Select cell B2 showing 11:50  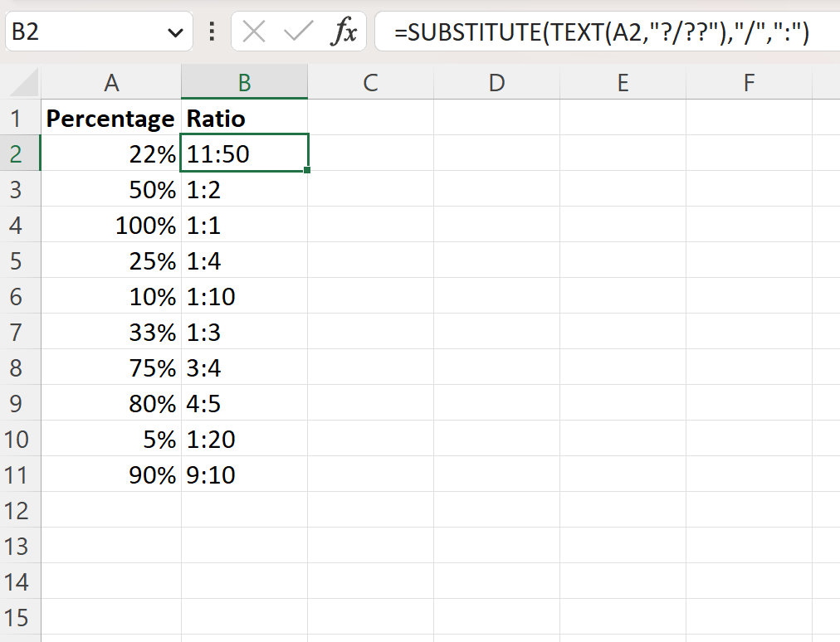(244, 153)
